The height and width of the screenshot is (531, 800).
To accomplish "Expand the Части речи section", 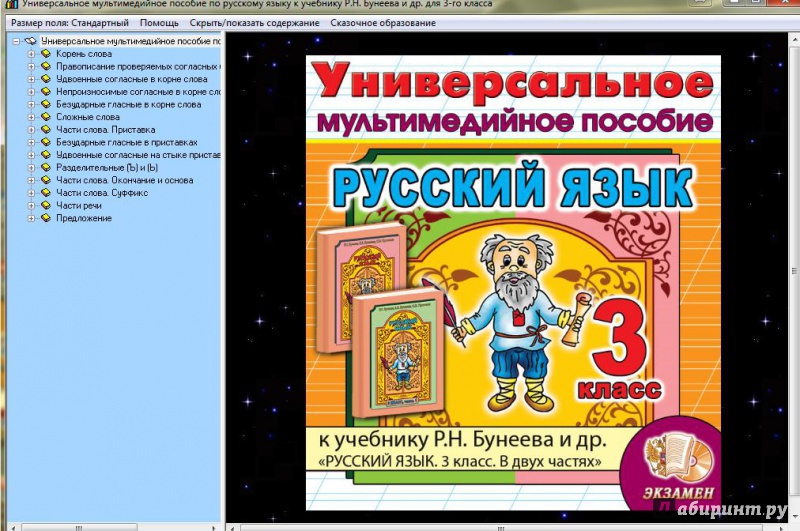I will [x=31, y=206].
